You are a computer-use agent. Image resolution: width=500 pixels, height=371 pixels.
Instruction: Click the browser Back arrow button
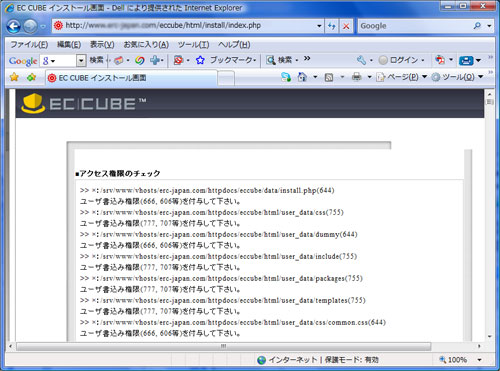pos(14,26)
